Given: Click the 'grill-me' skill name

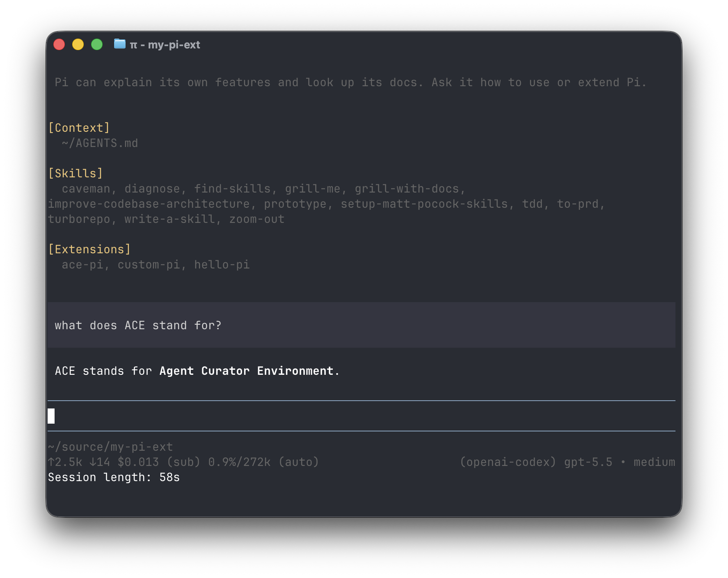Looking at the screenshot, I should click(x=313, y=189).
